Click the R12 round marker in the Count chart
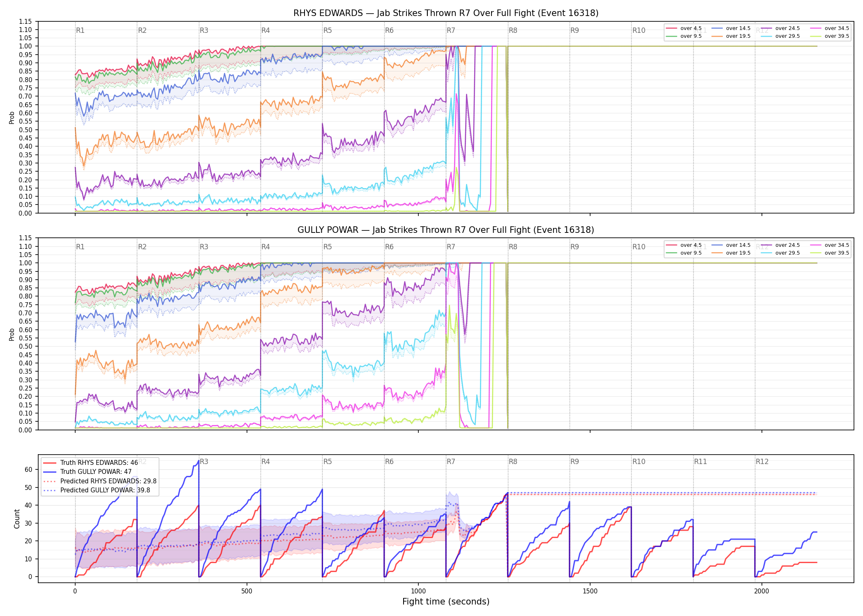863x616 pixels. [762, 462]
